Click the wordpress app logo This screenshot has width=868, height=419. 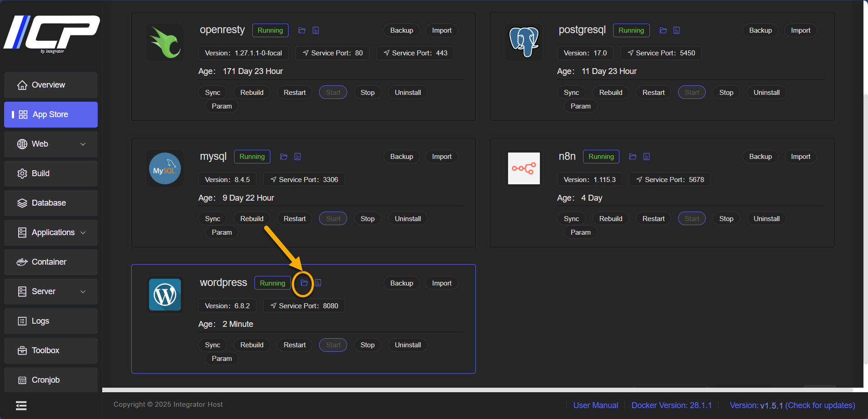[165, 295]
